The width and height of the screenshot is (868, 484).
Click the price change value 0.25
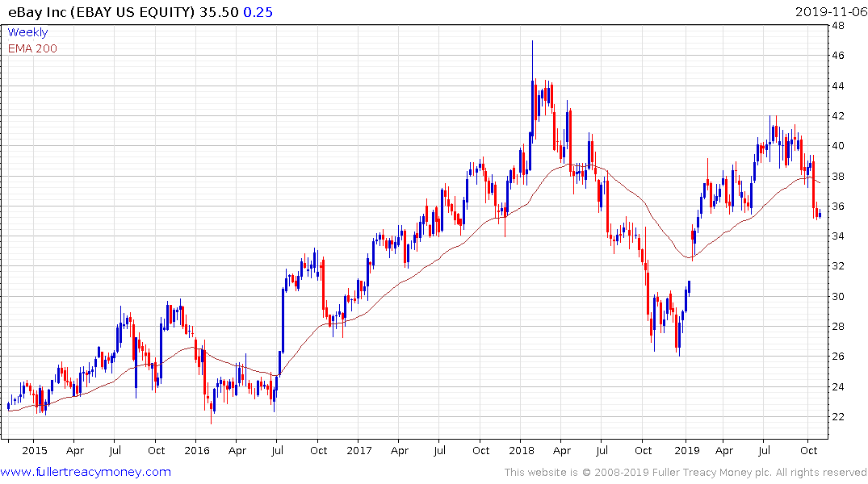coord(258,12)
